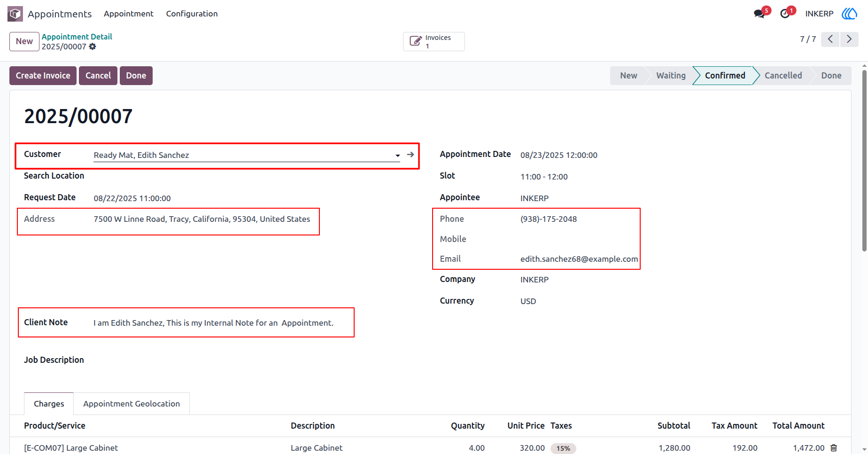
Task: Expand the Customer dropdown arrow
Action: point(397,155)
